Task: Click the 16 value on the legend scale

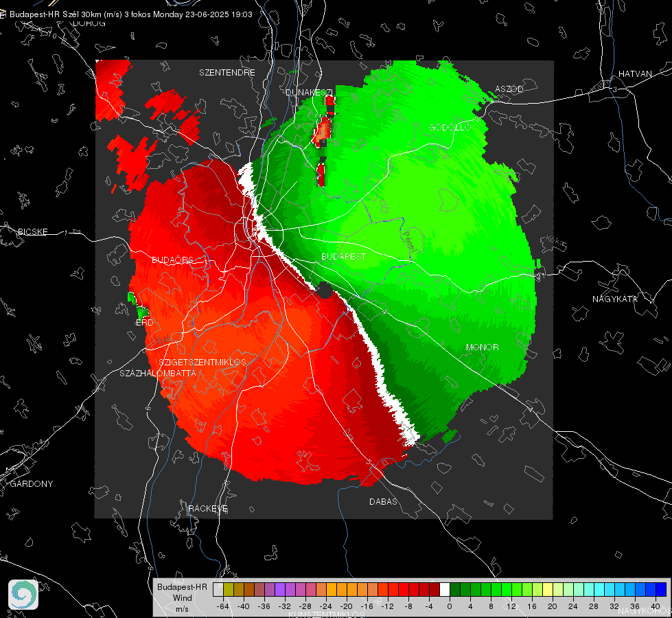Action: [x=532, y=606]
